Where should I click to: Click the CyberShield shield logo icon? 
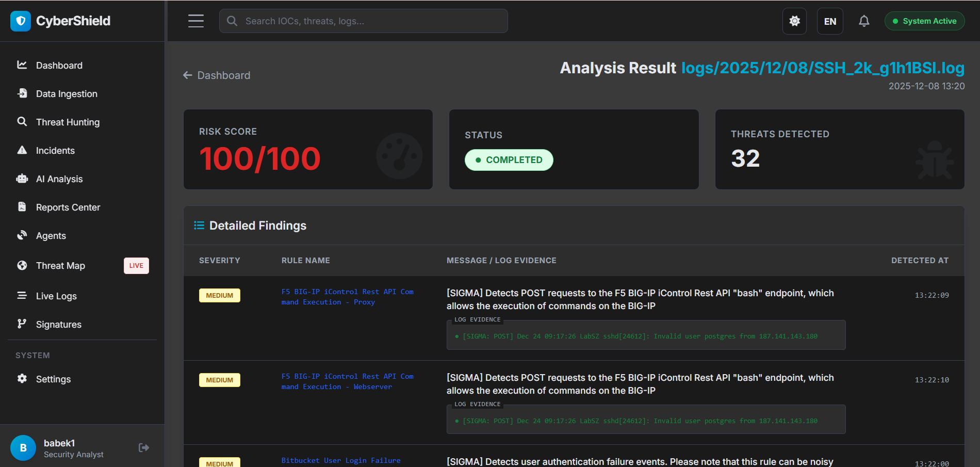click(x=21, y=21)
